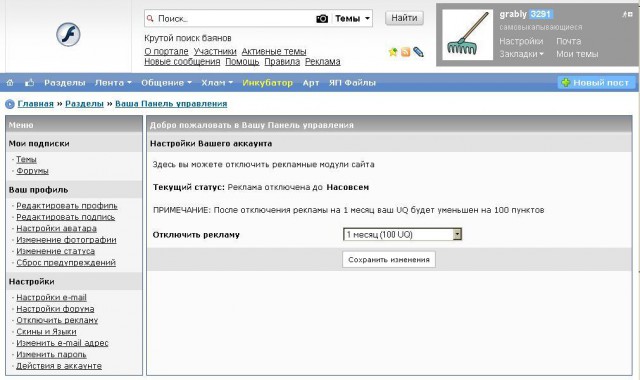Open Форумы under Мои подписки
Screen dimensions: 640x380
click(x=32, y=171)
